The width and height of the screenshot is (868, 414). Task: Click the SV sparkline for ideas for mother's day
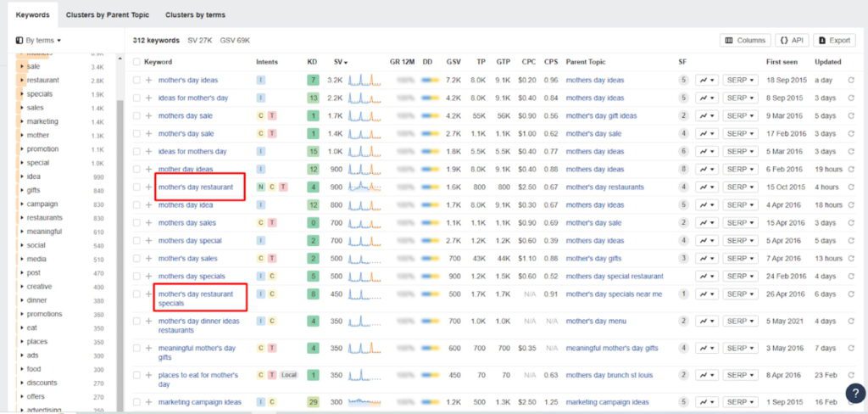366,98
